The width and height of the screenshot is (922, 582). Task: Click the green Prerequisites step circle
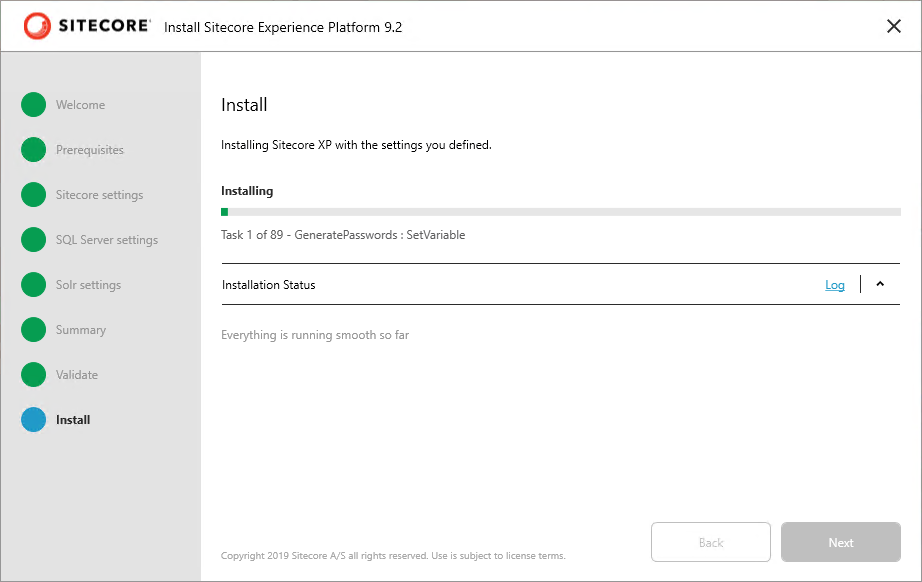click(34, 150)
